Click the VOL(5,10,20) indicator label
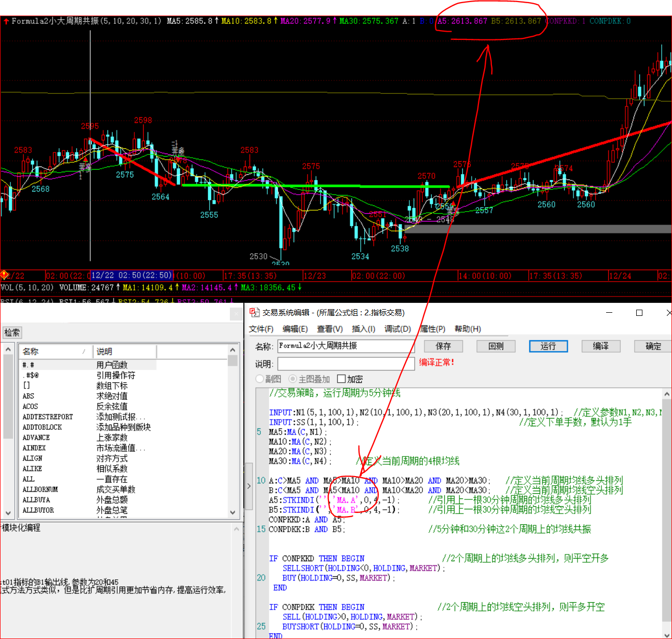This screenshot has width=672, height=639. tap(27, 287)
